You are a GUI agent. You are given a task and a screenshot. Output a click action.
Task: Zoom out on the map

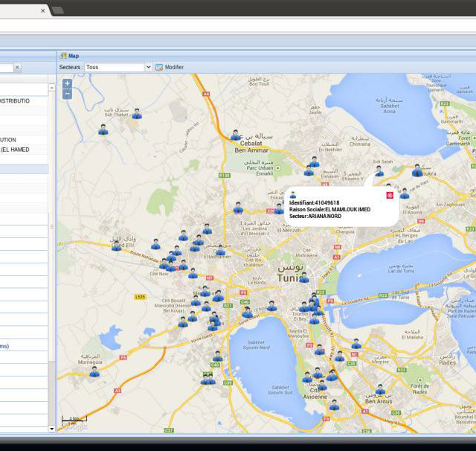(x=67, y=94)
